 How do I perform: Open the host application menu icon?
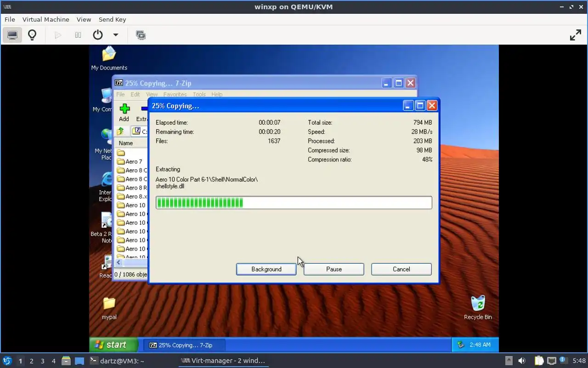[7, 361]
